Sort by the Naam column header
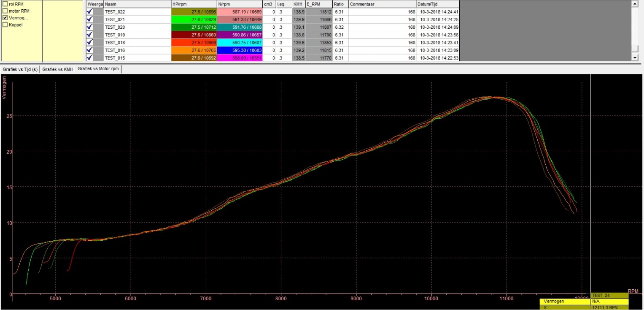This screenshot has width=644, height=310. [137, 4]
